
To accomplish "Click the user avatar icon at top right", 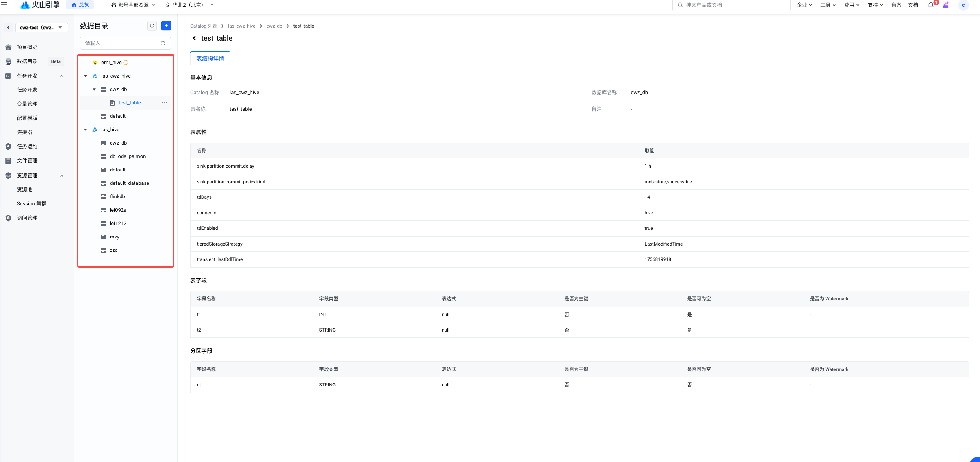I will [x=963, y=5].
